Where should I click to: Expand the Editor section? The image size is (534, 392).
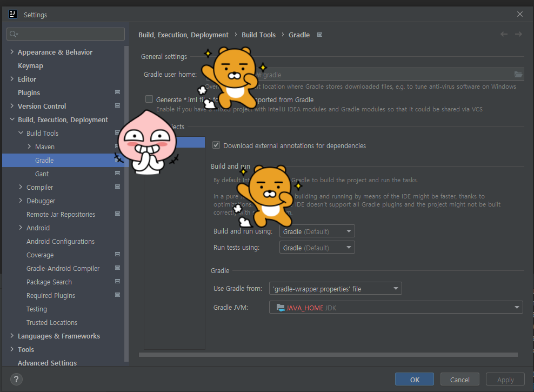click(x=12, y=79)
